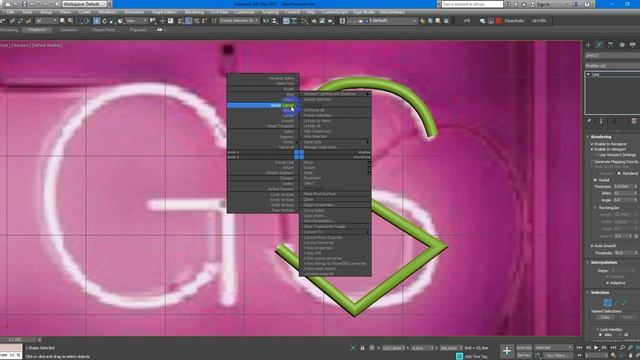
Task: Open the View reference coordinate dropdown
Action: click(x=136, y=21)
